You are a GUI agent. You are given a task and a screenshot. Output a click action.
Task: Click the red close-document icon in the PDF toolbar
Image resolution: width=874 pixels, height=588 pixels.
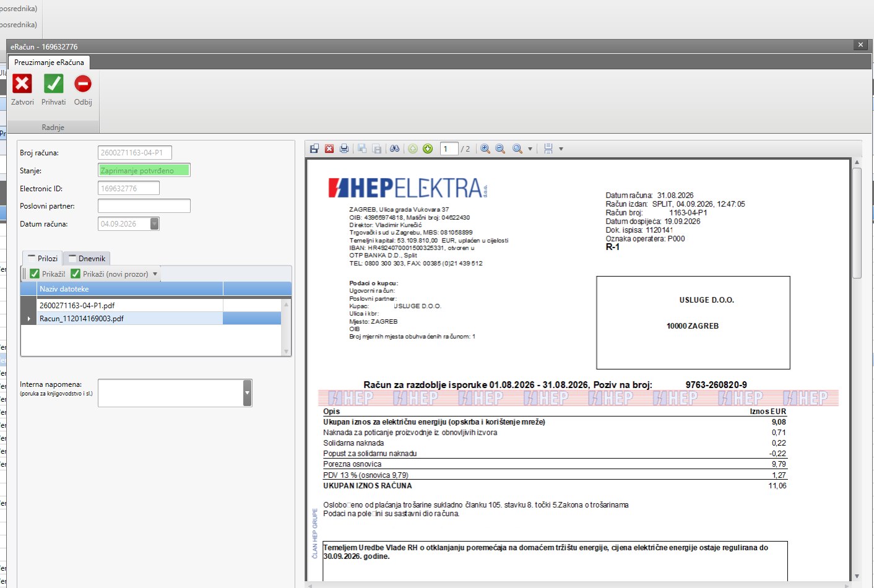(x=329, y=149)
